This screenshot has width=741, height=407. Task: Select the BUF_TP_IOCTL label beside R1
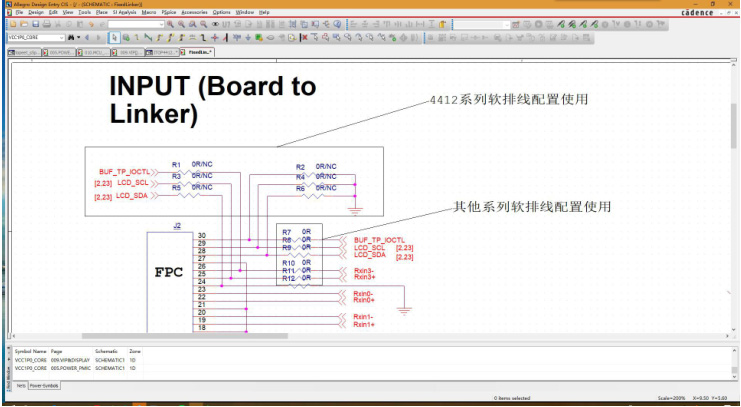coord(124,172)
